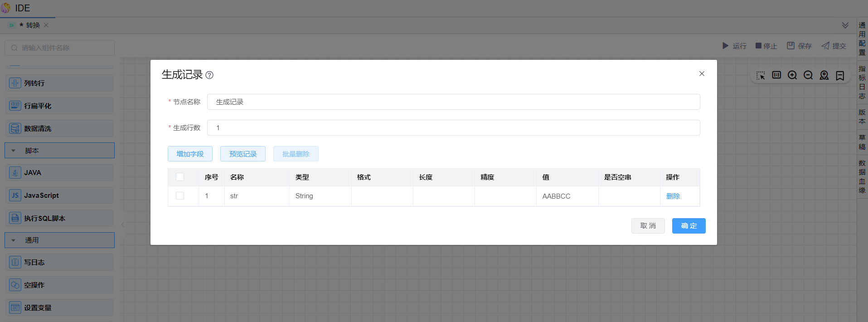Click the 删除 link in str row
Viewport: 868px width, 322px height.
tap(673, 196)
